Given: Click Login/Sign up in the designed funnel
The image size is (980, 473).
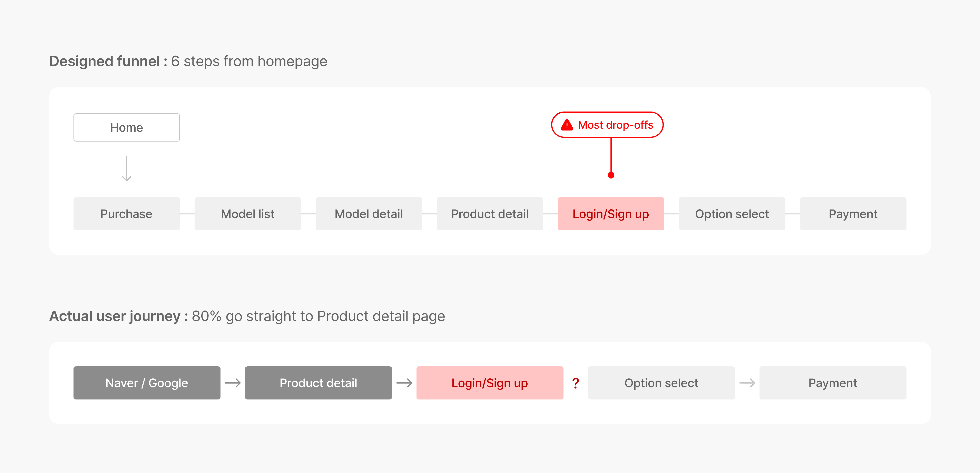Looking at the screenshot, I should tap(611, 214).
